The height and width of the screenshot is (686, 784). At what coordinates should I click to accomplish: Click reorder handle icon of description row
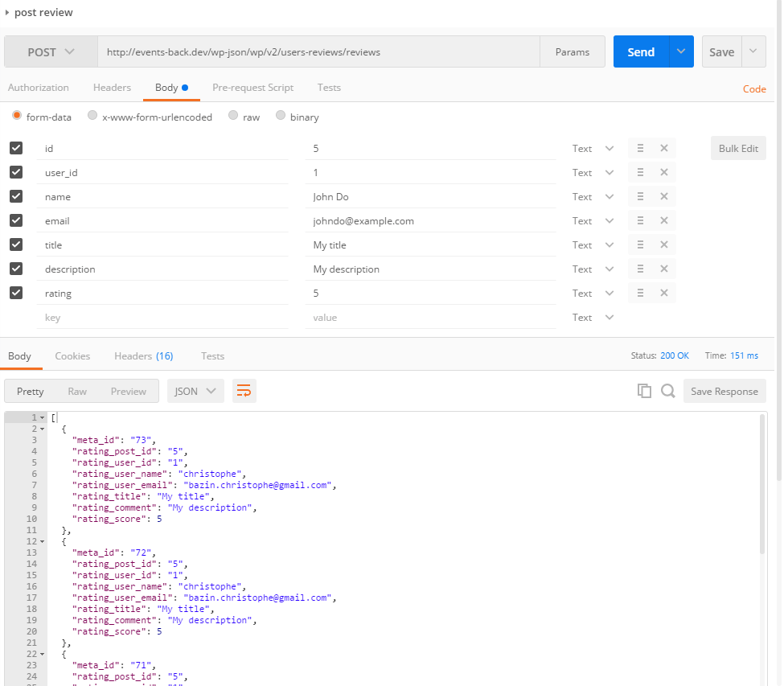tap(640, 269)
